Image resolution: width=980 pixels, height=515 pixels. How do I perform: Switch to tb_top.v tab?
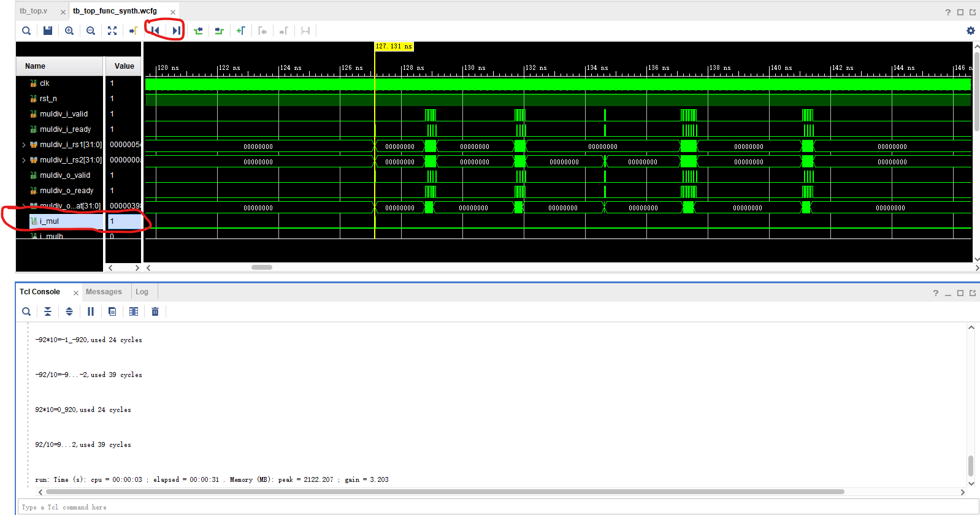34,11
